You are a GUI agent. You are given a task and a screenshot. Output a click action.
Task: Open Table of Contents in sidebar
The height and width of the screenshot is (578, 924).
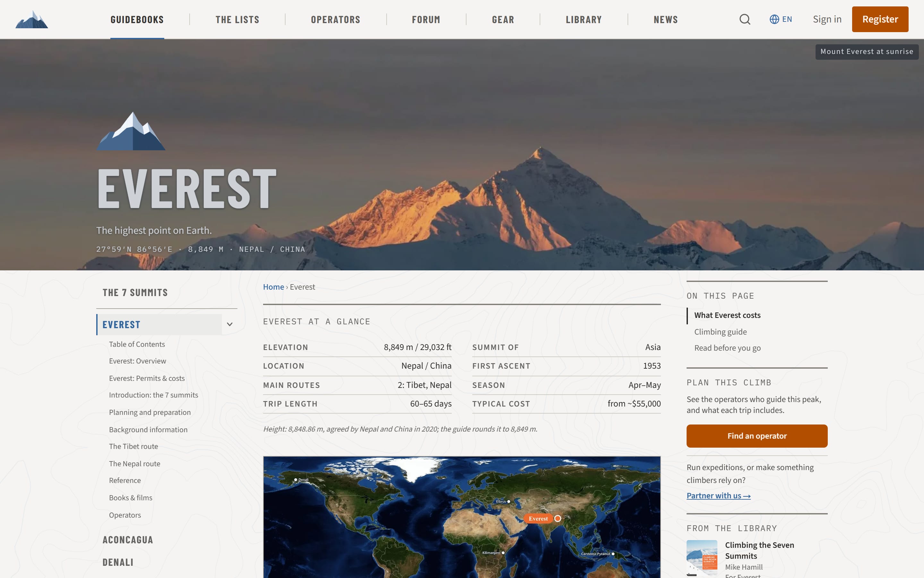click(x=137, y=344)
